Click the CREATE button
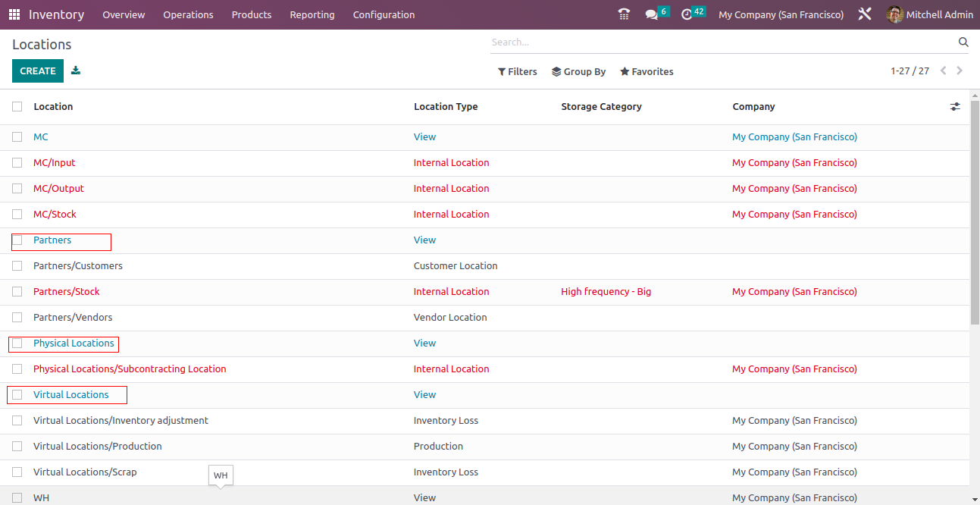This screenshot has width=980, height=505. [38, 71]
